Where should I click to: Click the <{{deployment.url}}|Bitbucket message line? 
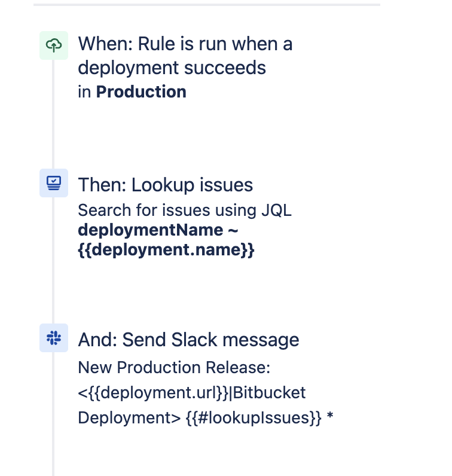[x=191, y=392]
